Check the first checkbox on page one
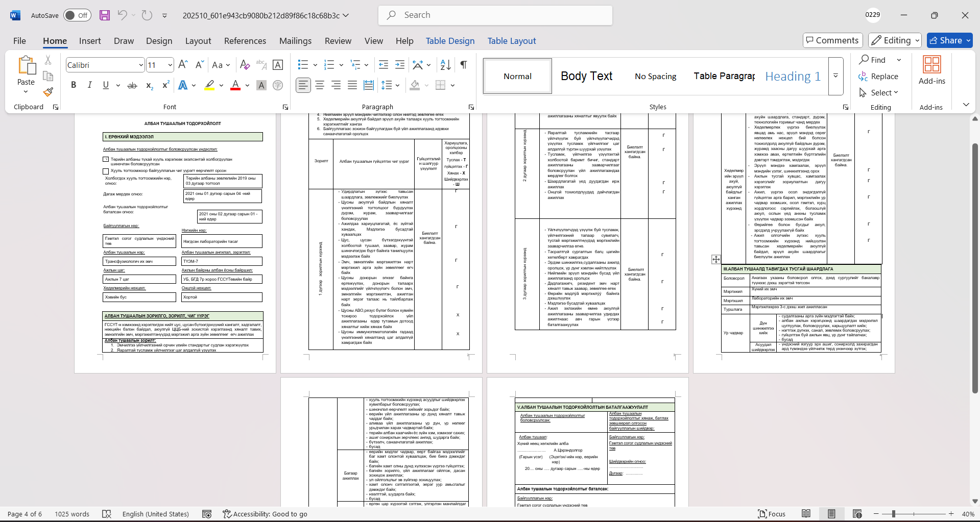This screenshot has height=522, width=980. click(106, 159)
